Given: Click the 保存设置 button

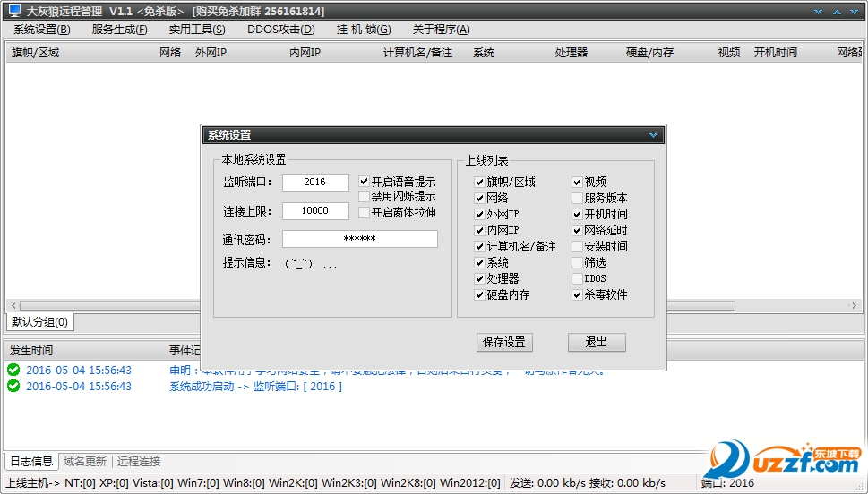Looking at the screenshot, I should tap(504, 343).
